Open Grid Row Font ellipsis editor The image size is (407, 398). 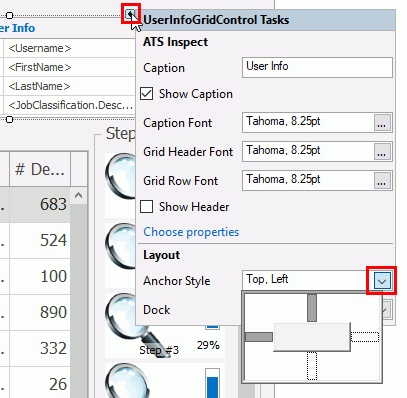pyautogui.click(x=382, y=181)
